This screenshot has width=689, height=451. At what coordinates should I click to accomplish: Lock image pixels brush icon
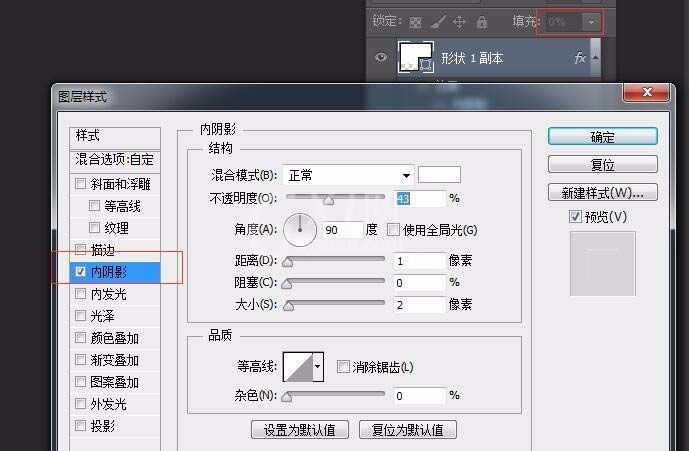pos(438,21)
